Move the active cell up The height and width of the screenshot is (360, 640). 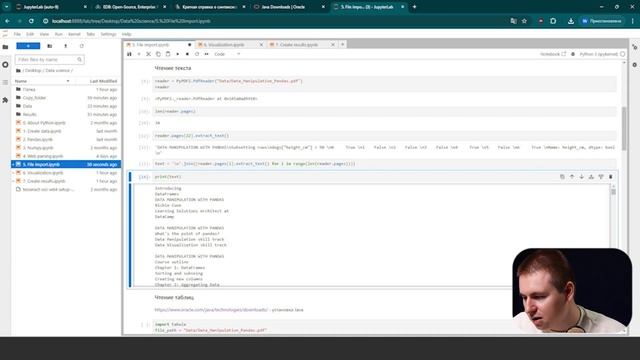[x=572, y=177]
